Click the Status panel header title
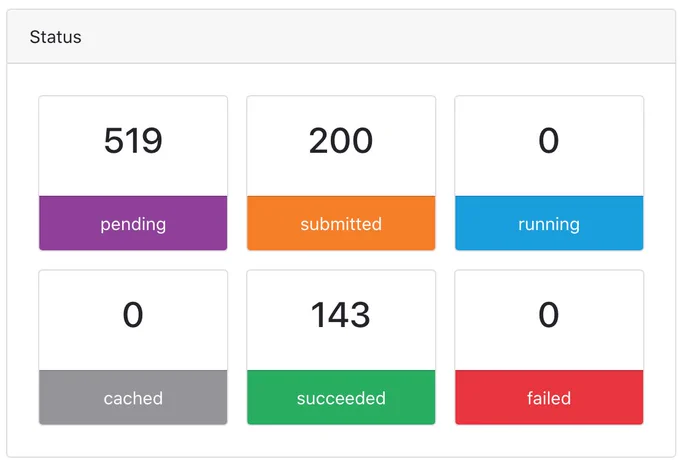The height and width of the screenshot is (470, 680). [x=55, y=37]
